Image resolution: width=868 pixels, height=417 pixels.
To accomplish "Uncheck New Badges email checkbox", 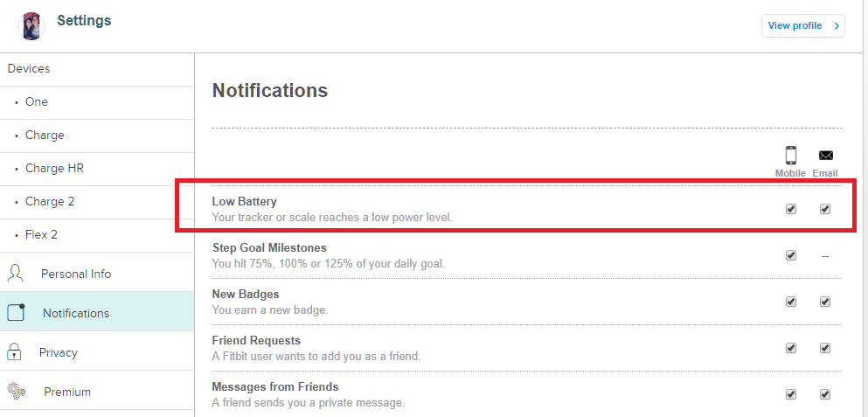I will coord(825,302).
